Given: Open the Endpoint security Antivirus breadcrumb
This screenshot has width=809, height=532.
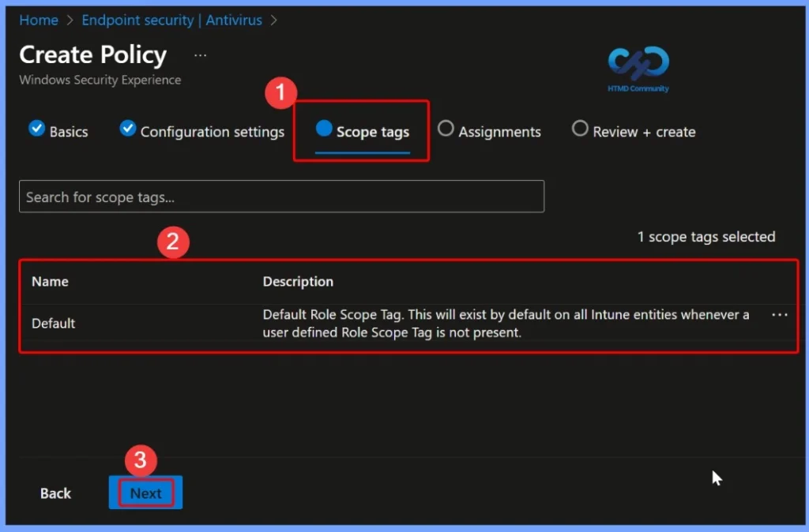Looking at the screenshot, I should tap(171, 20).
